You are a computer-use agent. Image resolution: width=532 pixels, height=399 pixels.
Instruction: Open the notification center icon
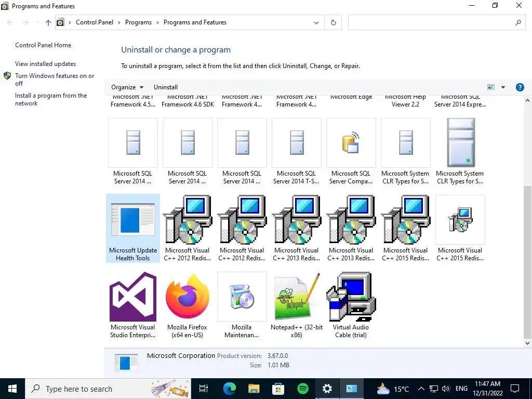tap(515, 389)
